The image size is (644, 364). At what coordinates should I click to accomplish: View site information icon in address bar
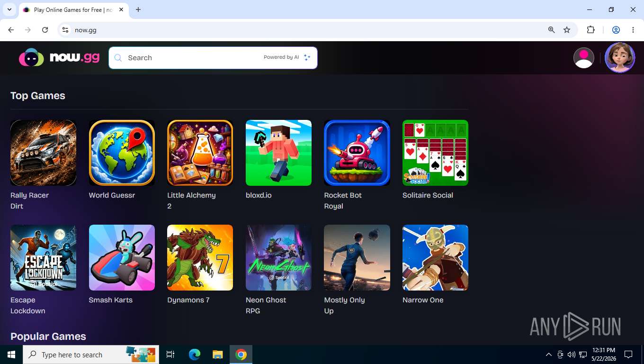[x=65, y=30]
